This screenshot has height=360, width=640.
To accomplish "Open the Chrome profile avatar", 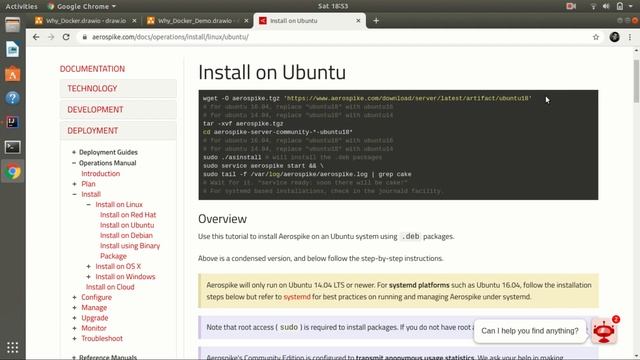I will coord(614,37).
